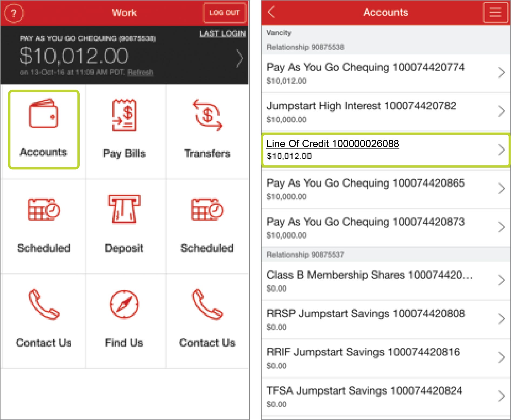Open the Find Us compass icon

click(124, 304)
